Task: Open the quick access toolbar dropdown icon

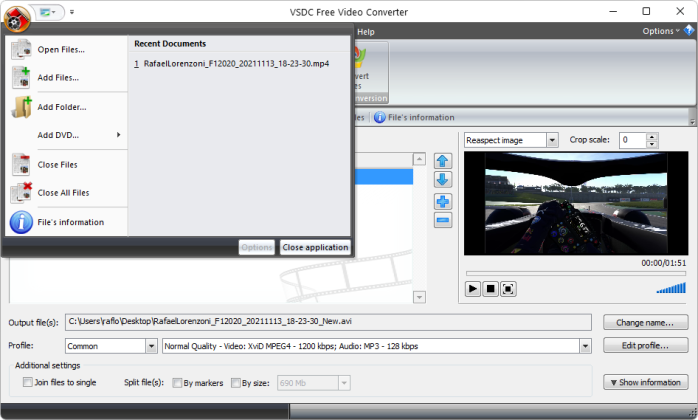Action: (x=48, y=12)
